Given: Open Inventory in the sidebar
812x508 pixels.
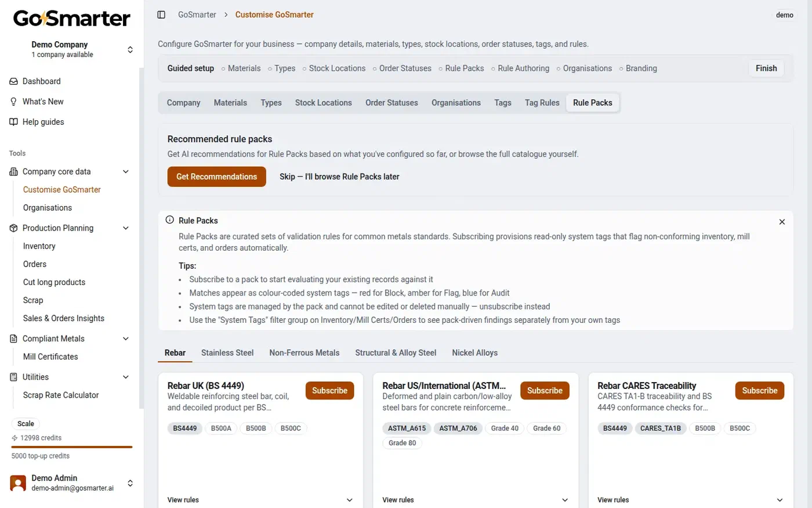Looking at the screenshot, I should point(39,246).
